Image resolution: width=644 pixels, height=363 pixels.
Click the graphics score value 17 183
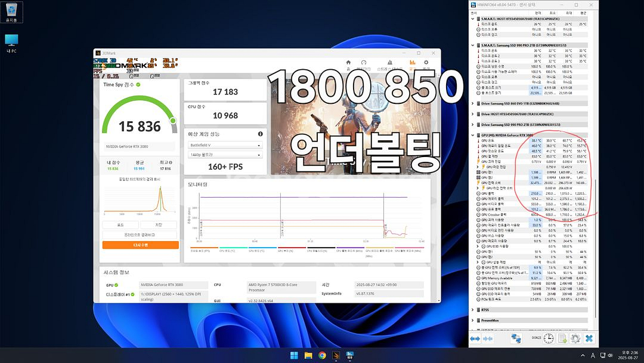point(225,92)
